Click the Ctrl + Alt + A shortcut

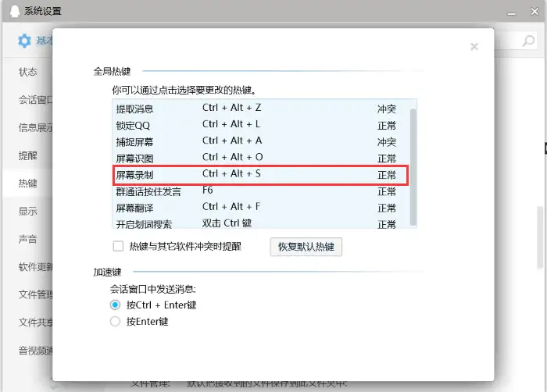point(232,141)
